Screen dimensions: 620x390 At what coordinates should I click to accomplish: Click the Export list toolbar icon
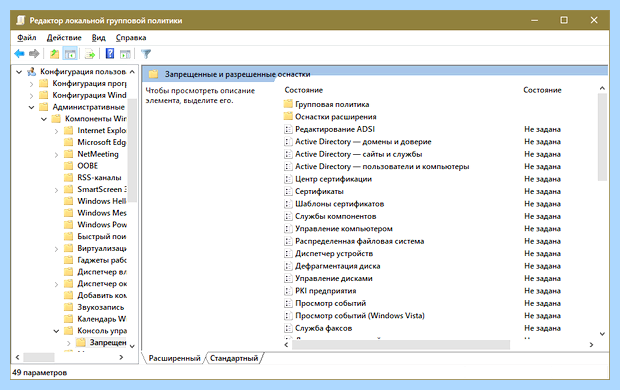click(x=90, y=54)
